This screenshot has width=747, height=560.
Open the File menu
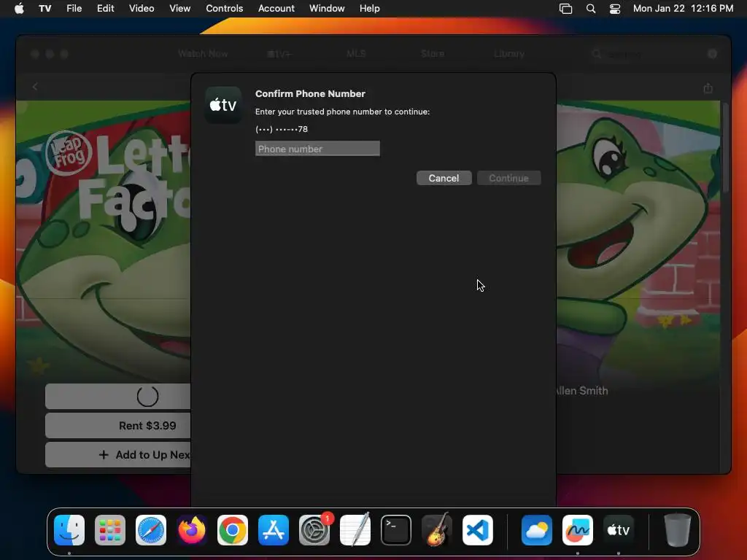pyautogui.click(x=74, y=9)
